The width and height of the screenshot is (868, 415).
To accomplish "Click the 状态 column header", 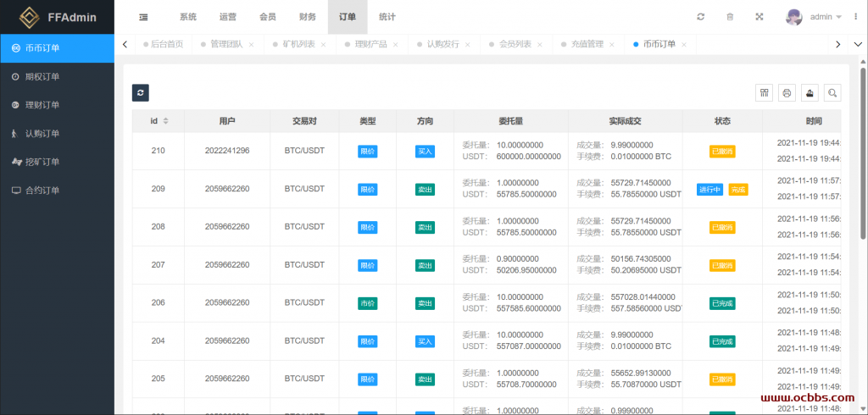I will point(722,121).
